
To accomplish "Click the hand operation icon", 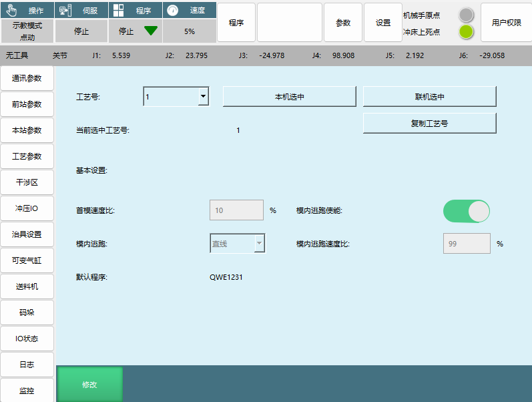I will [x=11, y=10].
